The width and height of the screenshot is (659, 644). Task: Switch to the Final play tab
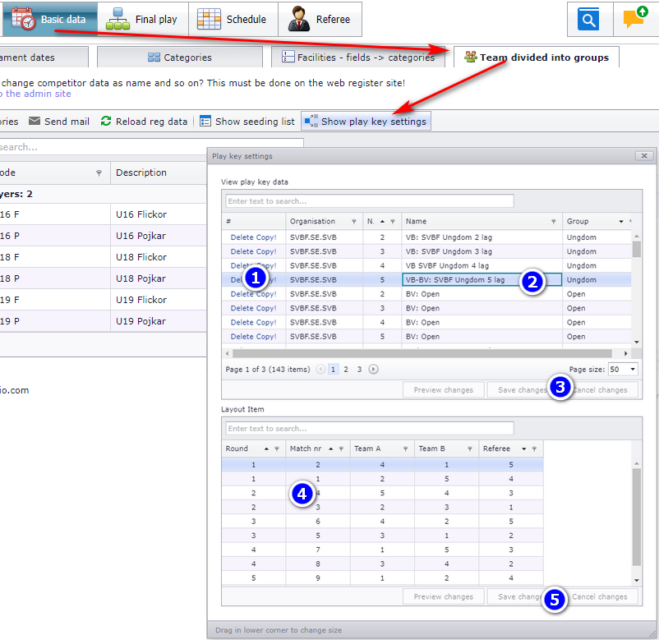pyautogui.click(x=143, y=20)
